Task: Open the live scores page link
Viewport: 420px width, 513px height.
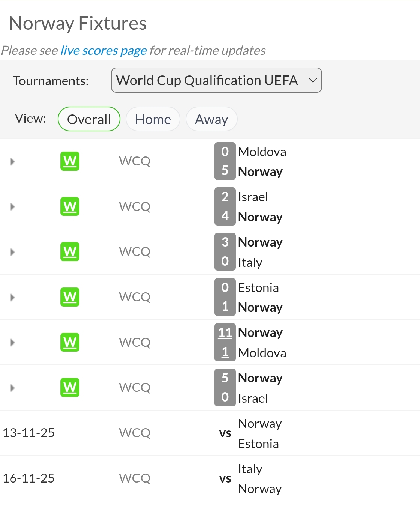Action: [103, 50]
